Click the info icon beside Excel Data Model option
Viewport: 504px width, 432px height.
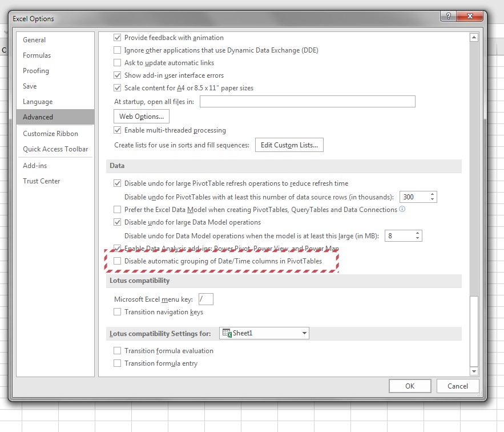pyautogui.click(x=402, y=210)
